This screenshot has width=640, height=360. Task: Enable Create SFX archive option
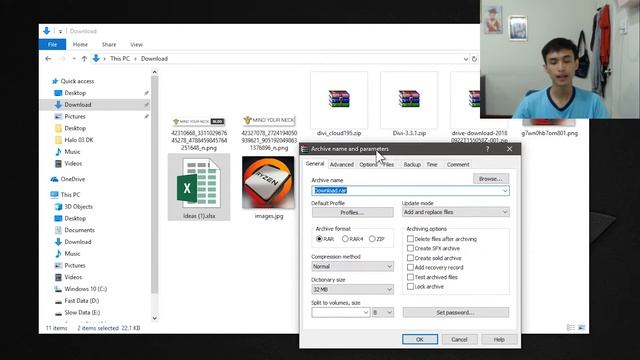pos(410,248)
